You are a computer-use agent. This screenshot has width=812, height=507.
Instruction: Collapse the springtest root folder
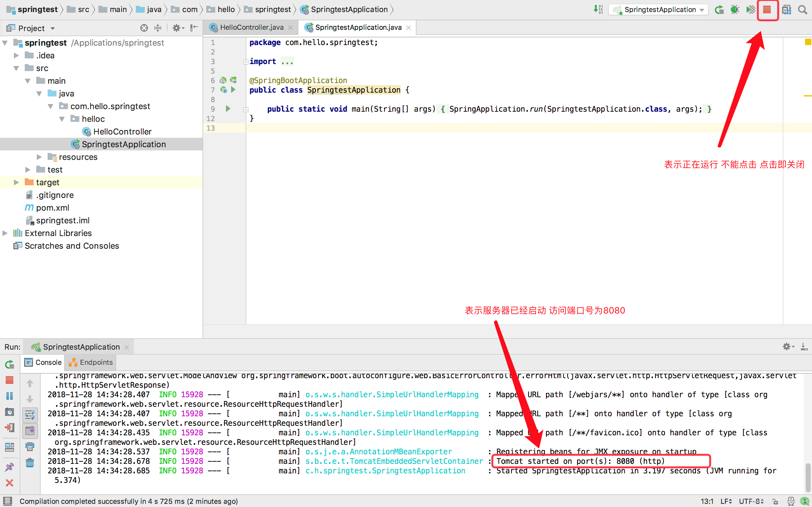tap(5, 43)
